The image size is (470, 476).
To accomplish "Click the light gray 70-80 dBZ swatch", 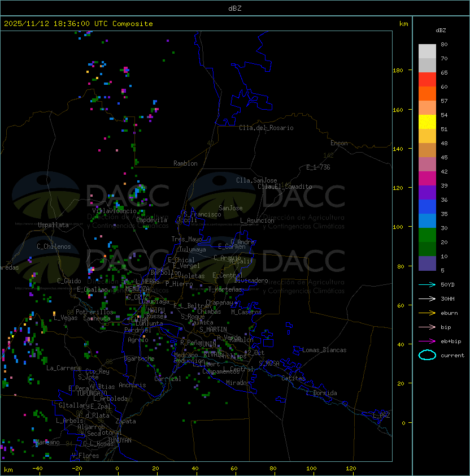I will [x=427, y=51].
